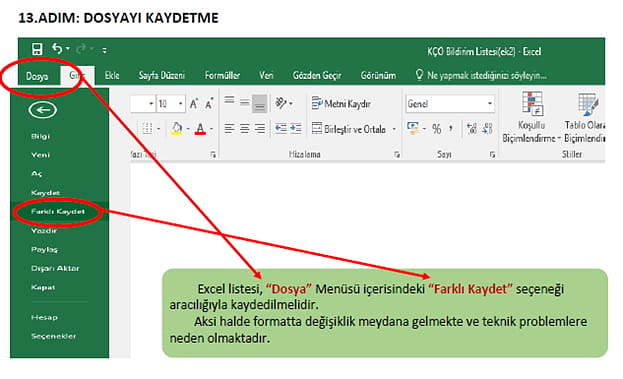
Task: Click the back arrow circle in Dosya menu
Action: pyautogui.click(x=43, y=110)
